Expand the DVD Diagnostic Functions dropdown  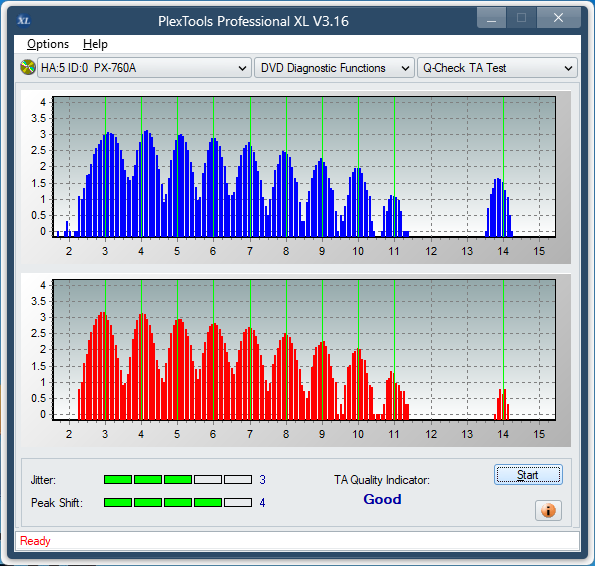pos(334,68)
